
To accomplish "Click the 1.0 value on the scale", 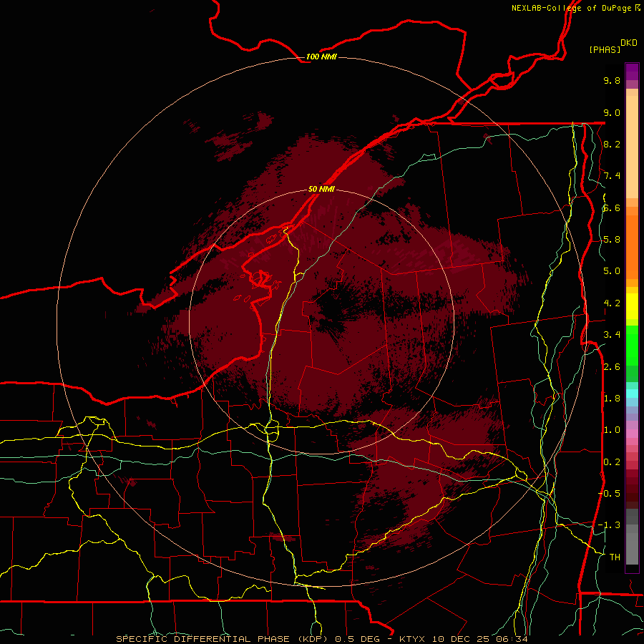I will pyautogui.click(x=612, y=430).
